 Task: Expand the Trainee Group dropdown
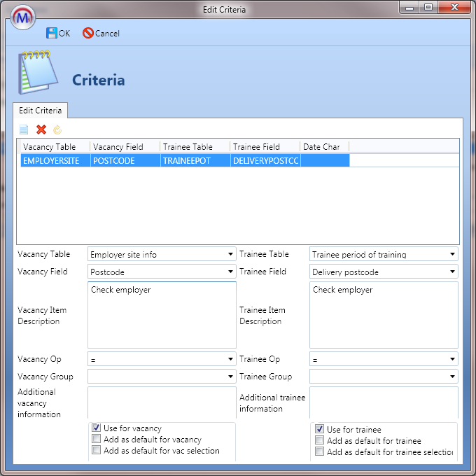[x=384, y=377]
